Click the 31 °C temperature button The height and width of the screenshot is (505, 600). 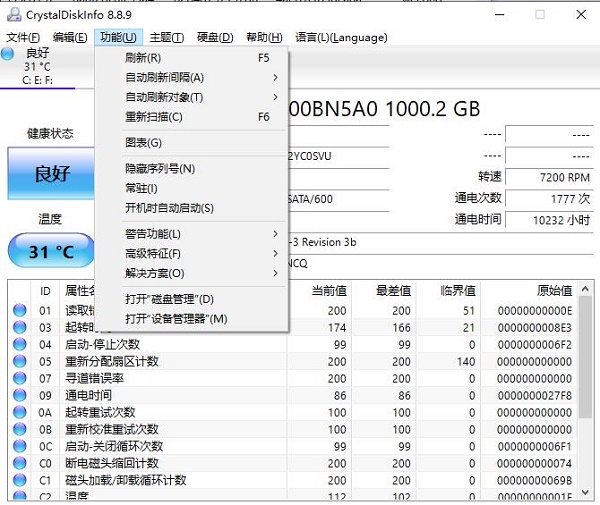(x=51, y=252)
